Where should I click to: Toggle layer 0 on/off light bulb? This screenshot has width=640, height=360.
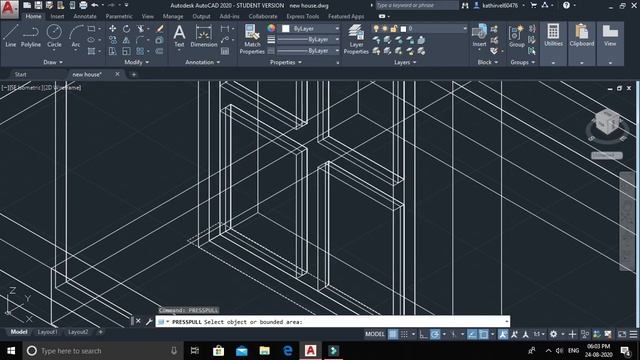pos(376,29)
